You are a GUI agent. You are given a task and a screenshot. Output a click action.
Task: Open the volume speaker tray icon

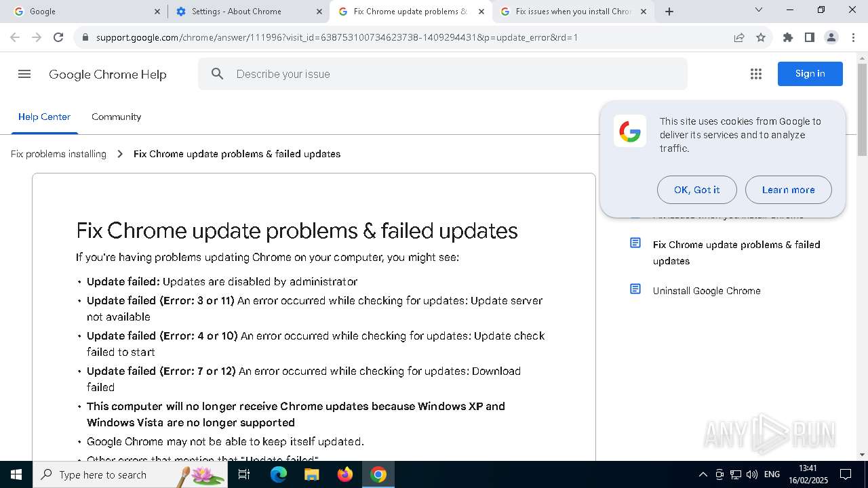pyautogui.click(x=752, y=474)
